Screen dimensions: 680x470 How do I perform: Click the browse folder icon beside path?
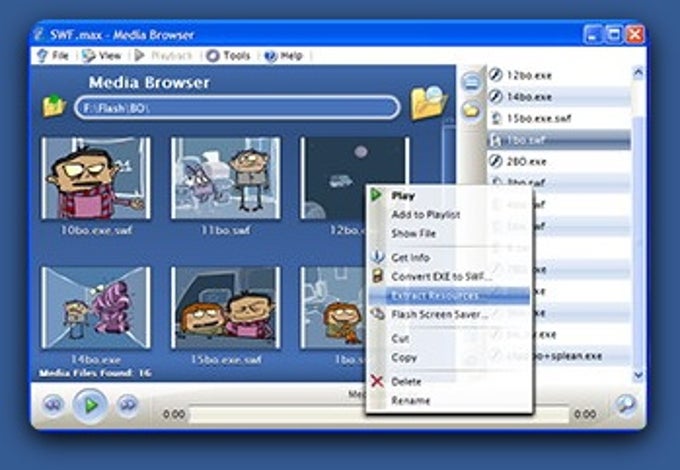(428, 103)
